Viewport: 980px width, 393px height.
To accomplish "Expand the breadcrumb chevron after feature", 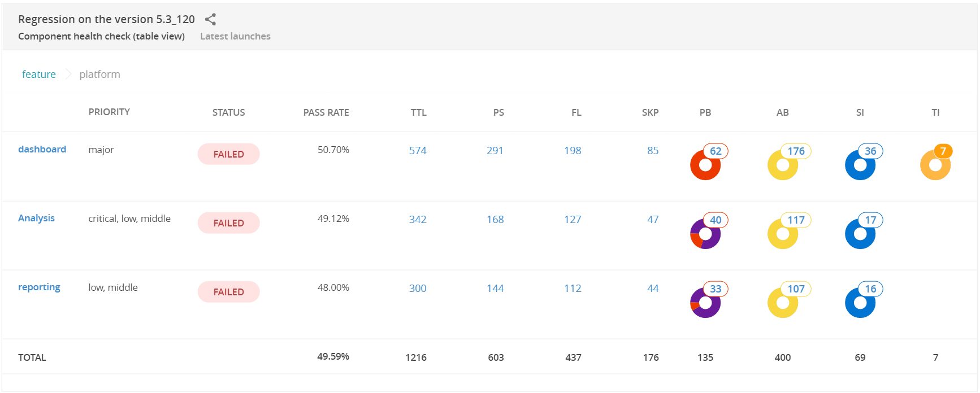I will click(x=67, y=74).
